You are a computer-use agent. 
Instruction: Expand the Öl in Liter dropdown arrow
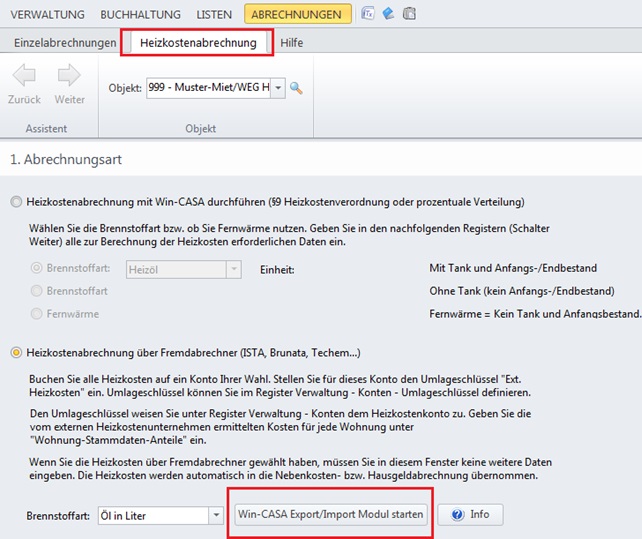coord(216,516)
